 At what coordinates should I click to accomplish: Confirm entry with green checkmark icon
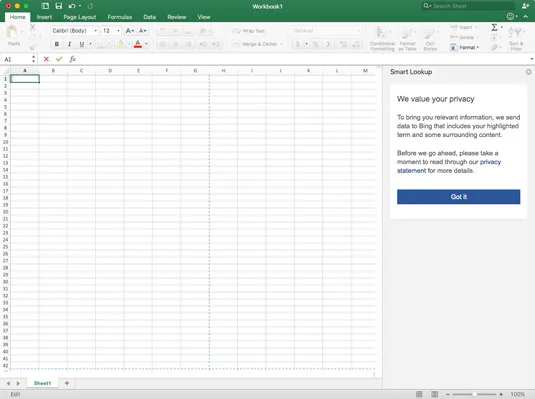click(x=59, y=59)
